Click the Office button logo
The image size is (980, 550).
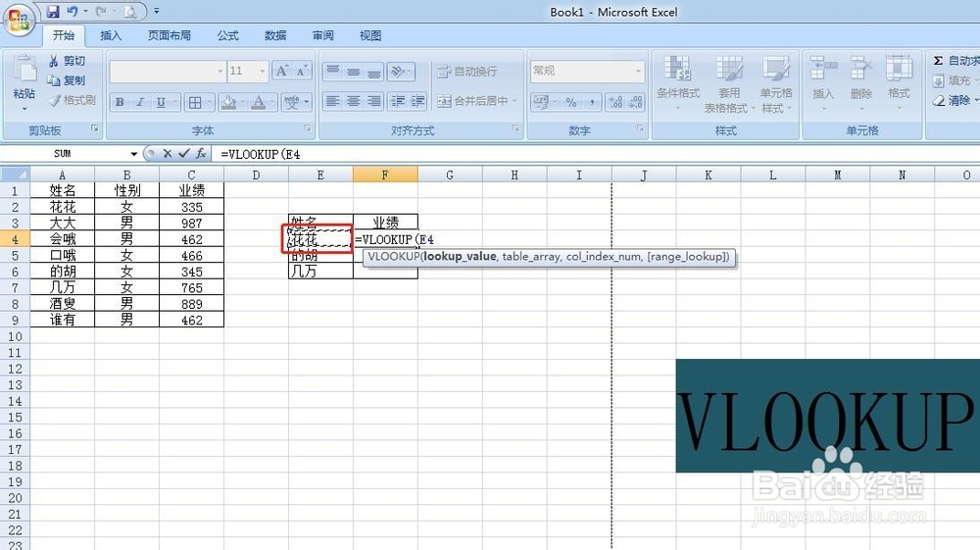[19, 20]
